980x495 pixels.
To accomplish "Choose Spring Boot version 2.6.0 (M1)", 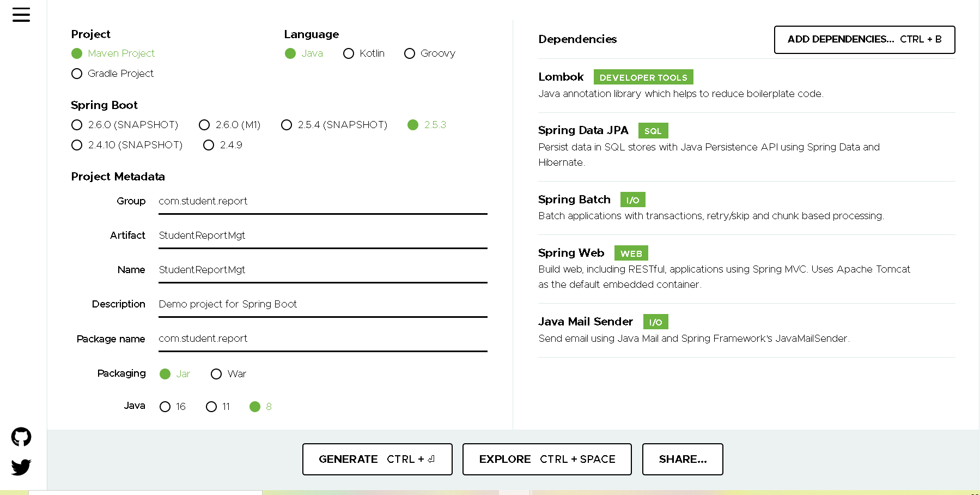I will click(x=204, y=125).
